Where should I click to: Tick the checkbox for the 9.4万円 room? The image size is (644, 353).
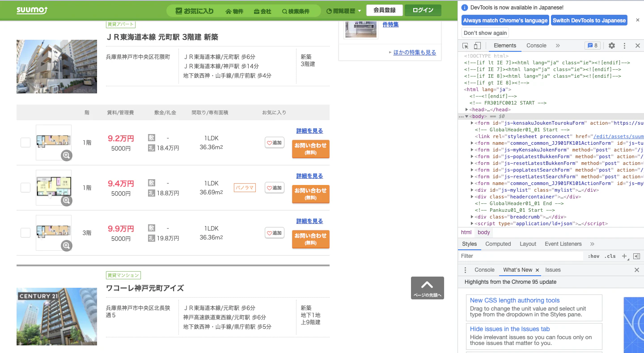25,188
